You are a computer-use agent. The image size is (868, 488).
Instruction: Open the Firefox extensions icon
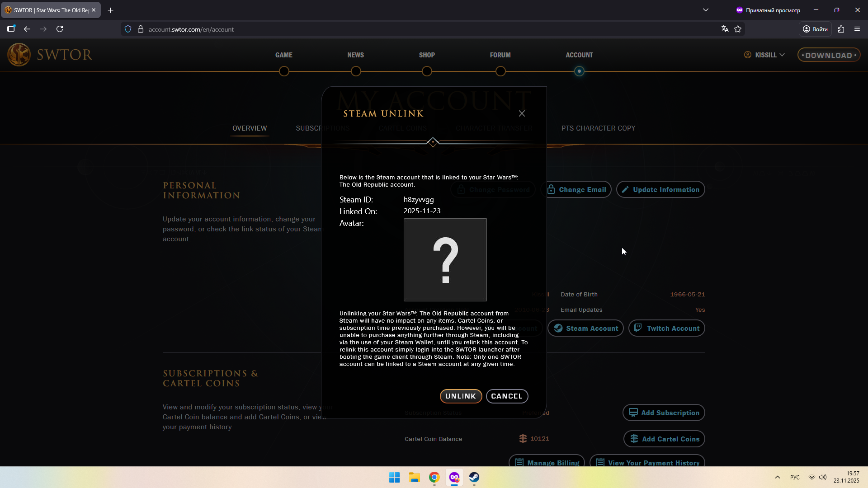coord(841,29)
